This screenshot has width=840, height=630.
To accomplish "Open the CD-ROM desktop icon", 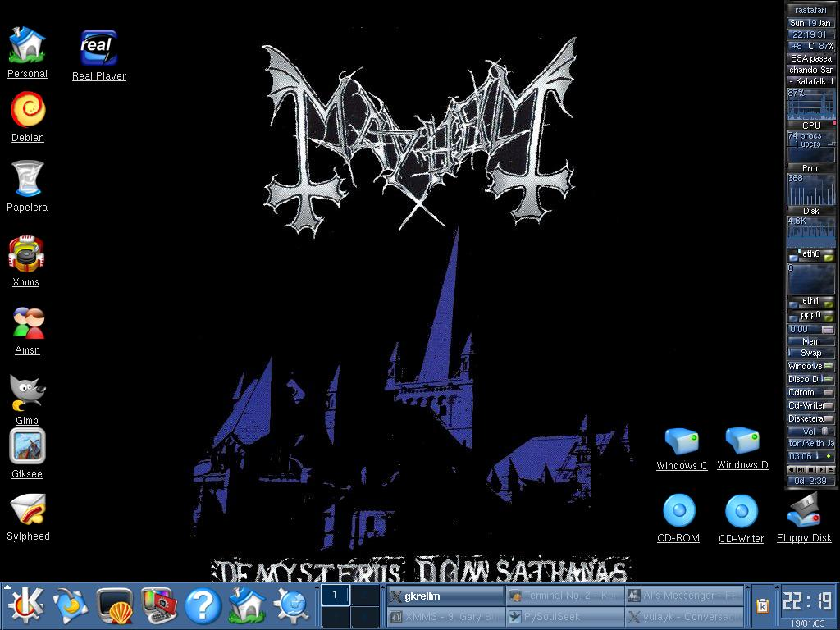I will 678,510.
